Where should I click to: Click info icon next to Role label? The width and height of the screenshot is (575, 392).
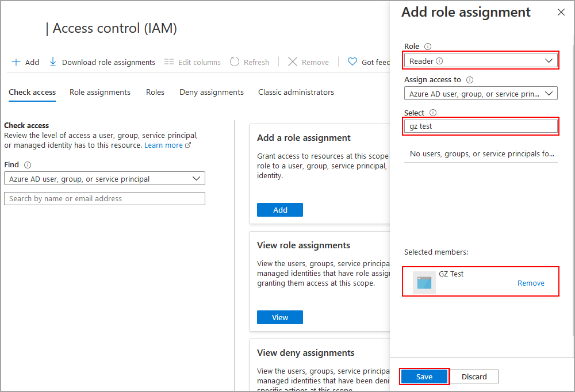tap(427, 47)
